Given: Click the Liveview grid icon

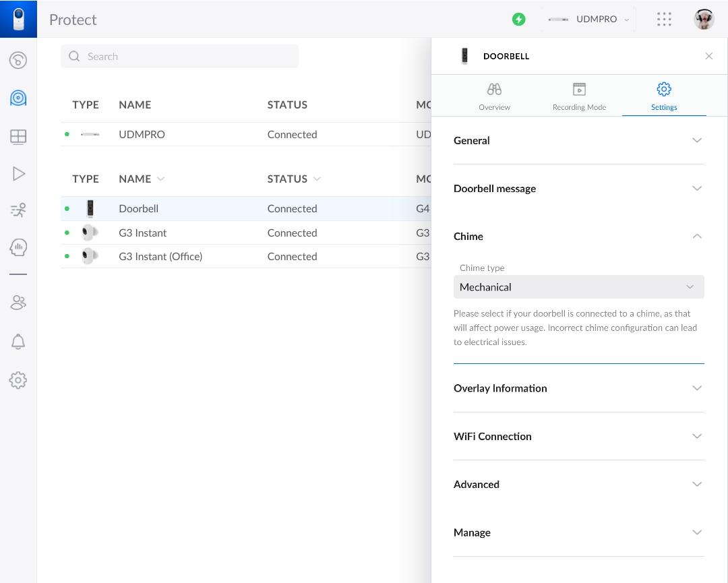Looking at the screenshot, I should pos(18,137).
